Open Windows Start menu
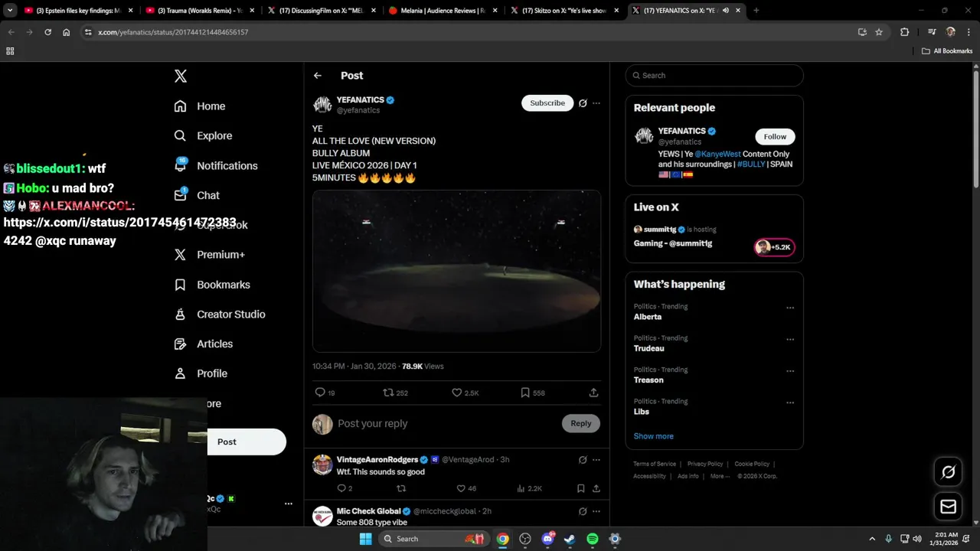 (x=365, y=539)
